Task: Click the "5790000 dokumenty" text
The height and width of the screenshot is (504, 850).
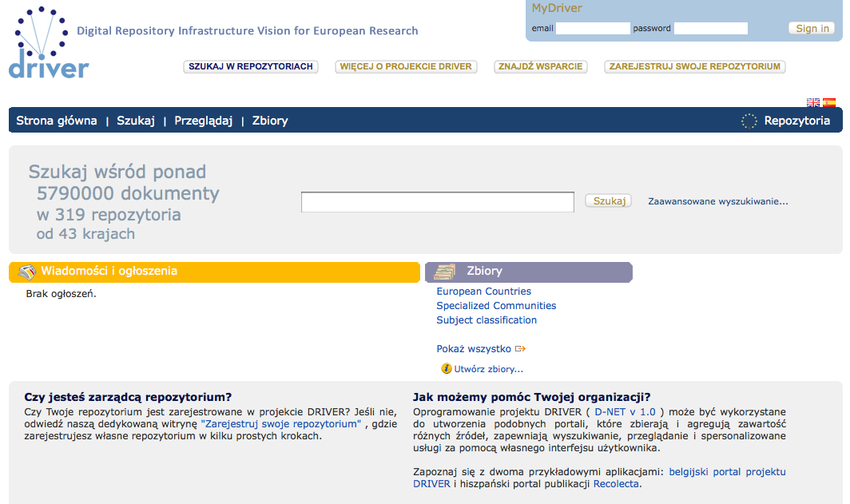Action: pos(128,193)
